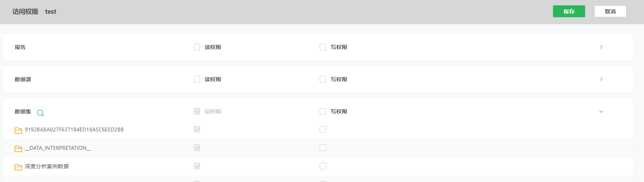Screen dimensions: 644x182
Task: Expand the 数据源 section chevron
Action: pos(601,79)
